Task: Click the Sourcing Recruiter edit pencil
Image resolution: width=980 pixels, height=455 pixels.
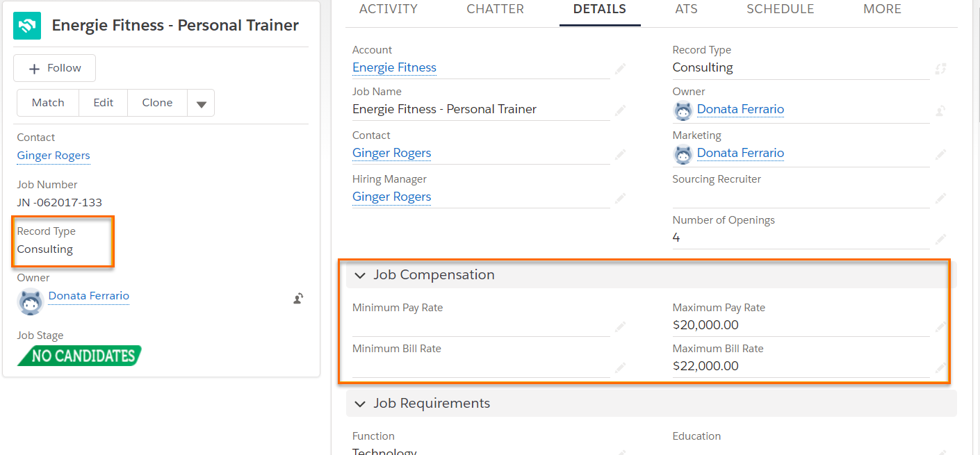Action: (941, 197)
